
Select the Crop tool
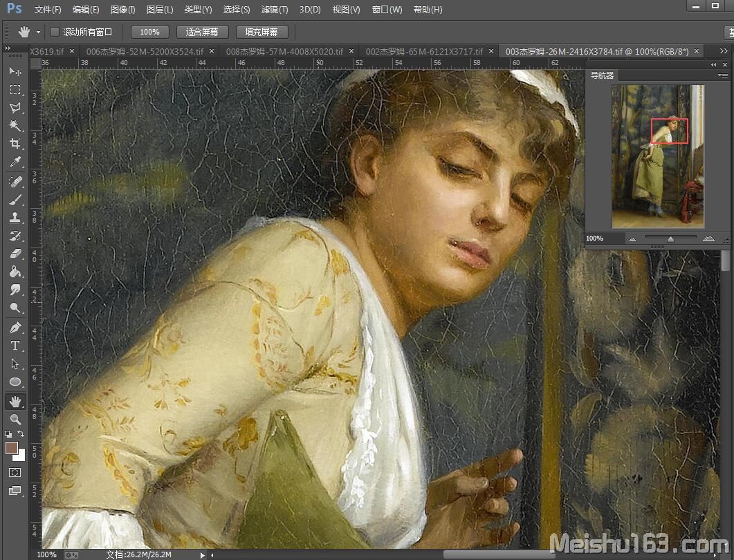coord(15,144)
